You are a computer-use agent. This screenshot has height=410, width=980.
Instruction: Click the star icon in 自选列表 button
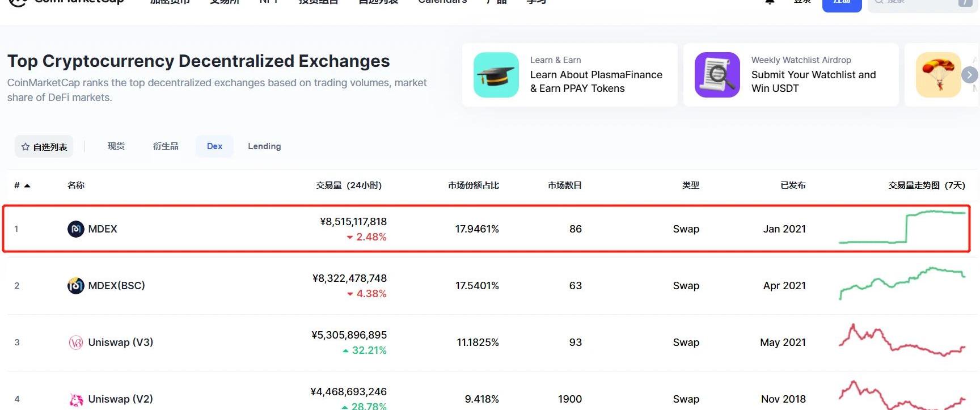pos(26,147)
